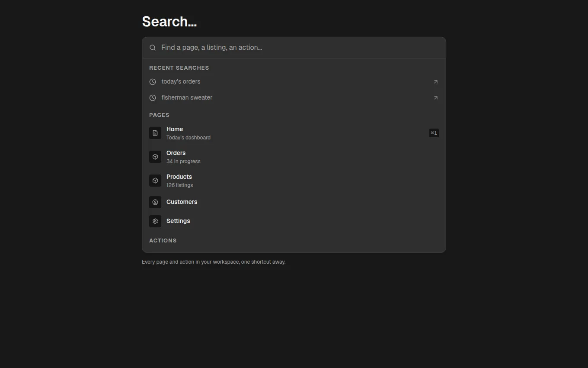Open the Products page result
Viewport: 588px width, 368px height.
[x=294, y=181]
